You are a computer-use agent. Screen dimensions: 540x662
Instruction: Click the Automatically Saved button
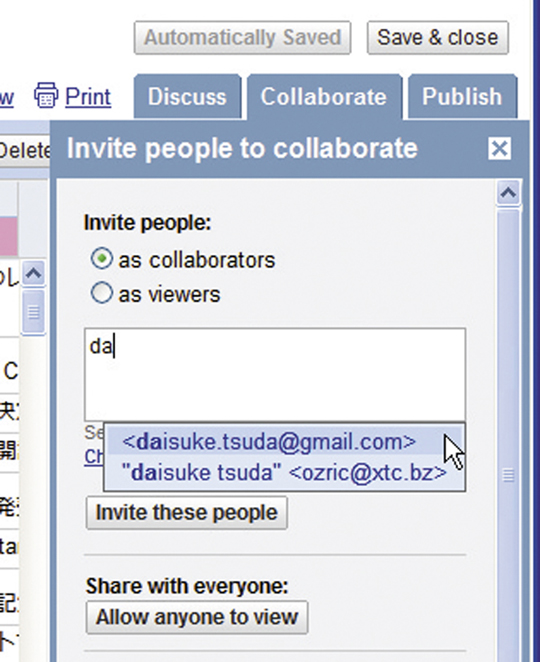tap(242, 38)
